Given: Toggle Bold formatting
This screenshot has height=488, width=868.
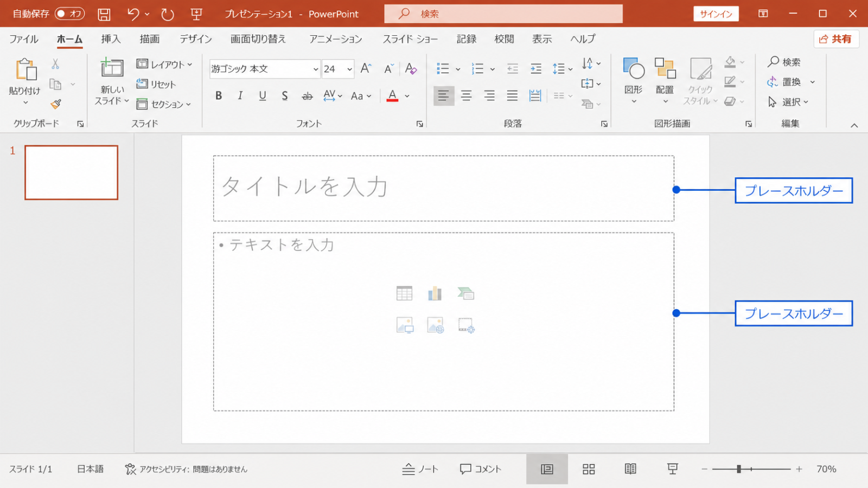Looking at the screenshot, I should [219, 96].
